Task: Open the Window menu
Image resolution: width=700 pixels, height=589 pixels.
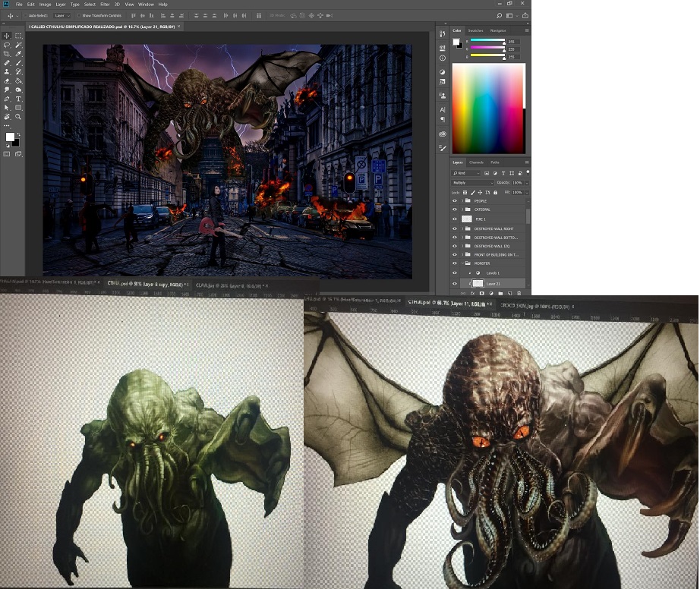Action: point(146,5)
